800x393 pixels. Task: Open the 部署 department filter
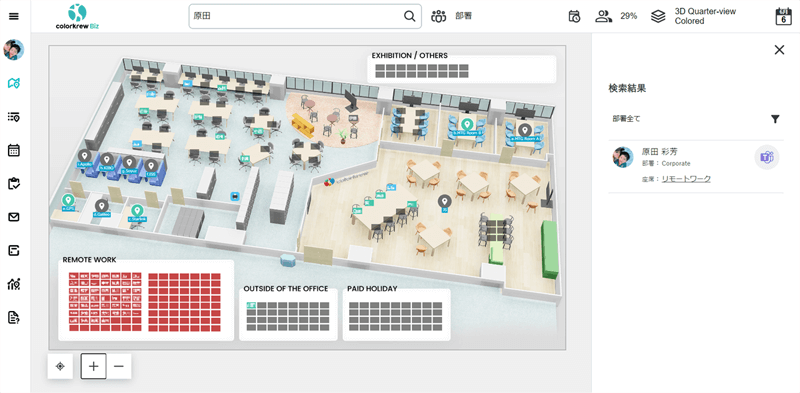(x=452, y=16)
